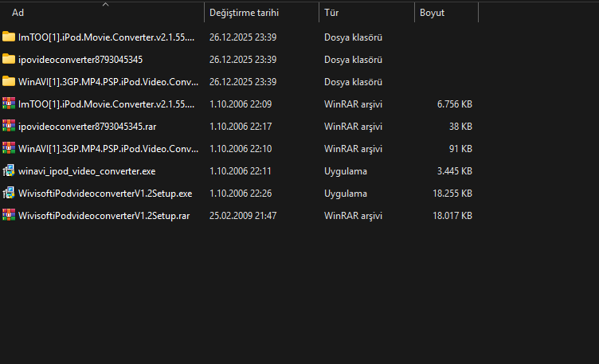The width and height of the screenshot is (599, 364).
Task: Select the ImTOO WinRAR archive file name
Action: (106, 104)
